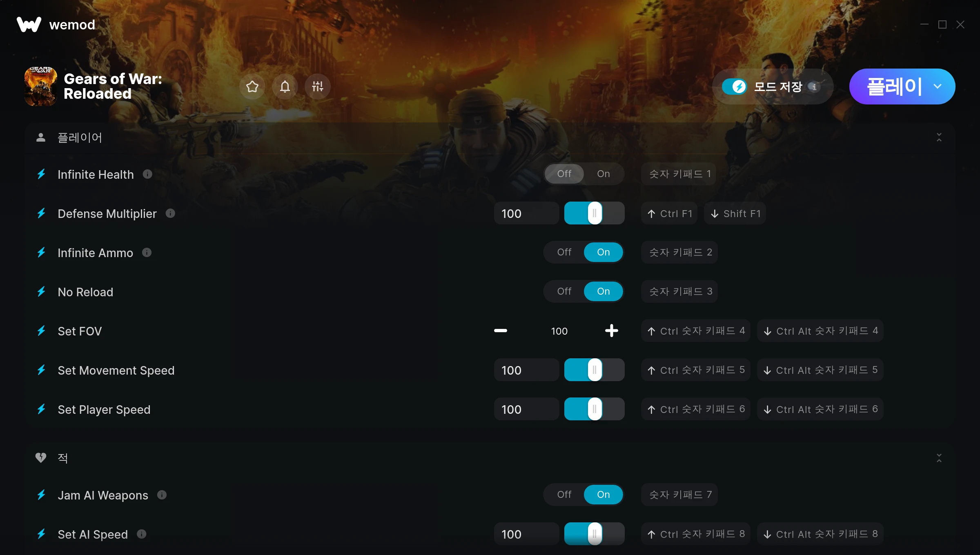Decrease Set FOV with the minus icon
Image resolution: width=980 pixels, height=555 pixels.
tap(501, 331)
